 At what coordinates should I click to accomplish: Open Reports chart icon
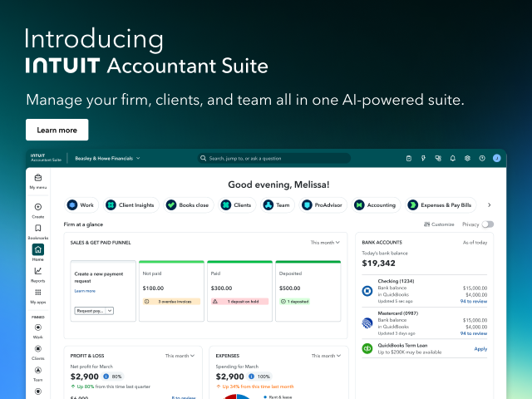(x=38, y=272)
